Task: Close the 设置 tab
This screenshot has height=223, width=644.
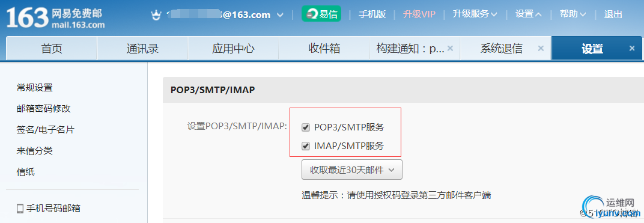Action: pos(632,49)
